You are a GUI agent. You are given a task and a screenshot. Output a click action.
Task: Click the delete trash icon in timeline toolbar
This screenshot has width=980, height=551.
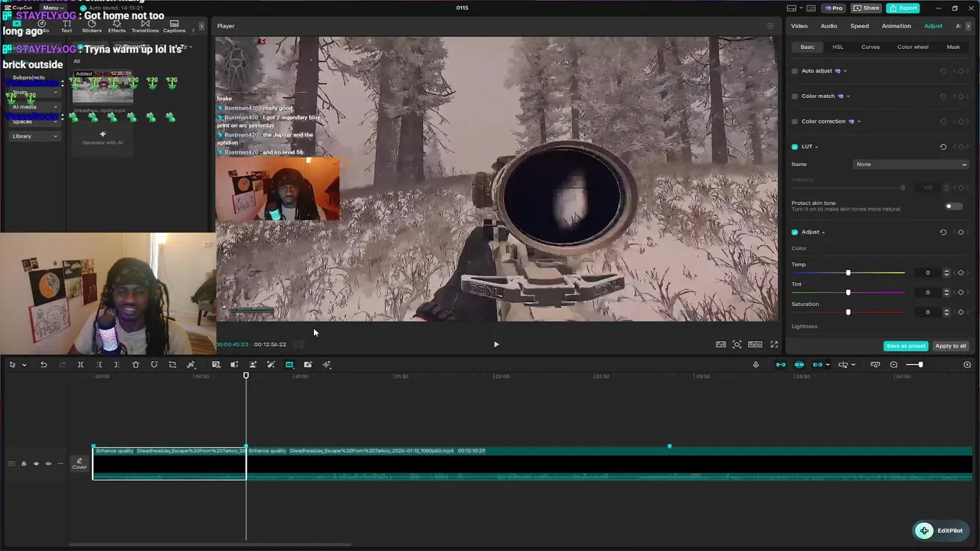(136, 365)
